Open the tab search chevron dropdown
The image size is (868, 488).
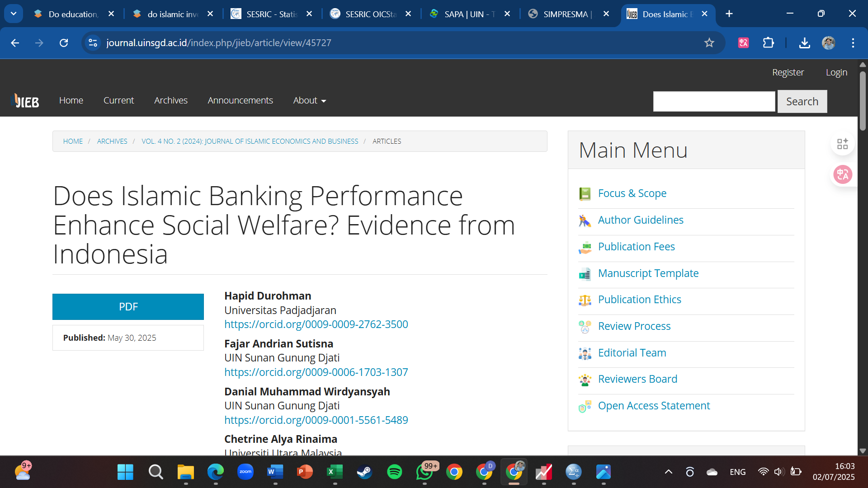14,14
